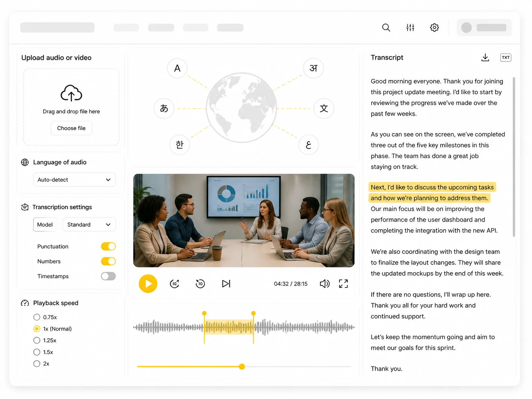This screenshot has width=532, height=399.
Task: Open the Auto-detect language dropdown
Action: pos(74,180)
